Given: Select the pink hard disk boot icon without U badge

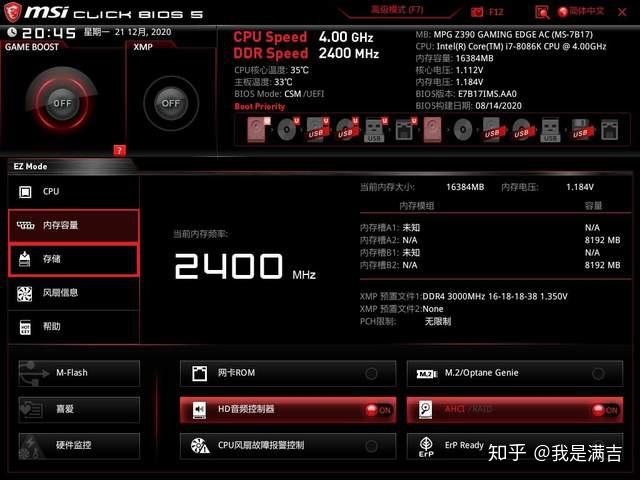Looking at the screenshot, I should tap(432, 130).
